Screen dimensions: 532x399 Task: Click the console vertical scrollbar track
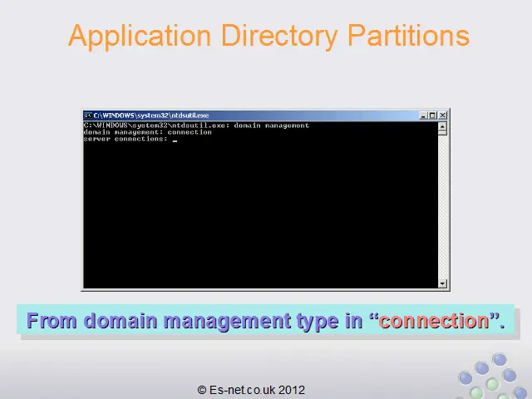pyautogui.click(x=442, y=208)
